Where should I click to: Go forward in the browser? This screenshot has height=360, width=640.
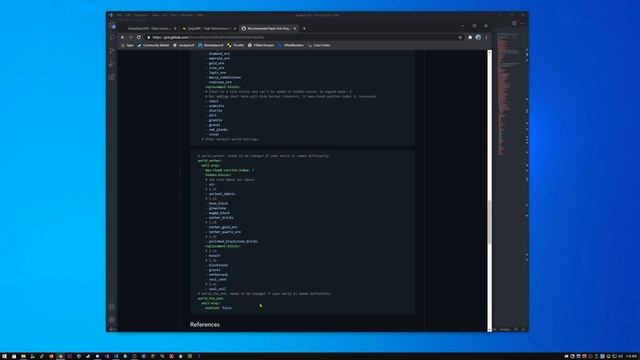tap(131, 37)
